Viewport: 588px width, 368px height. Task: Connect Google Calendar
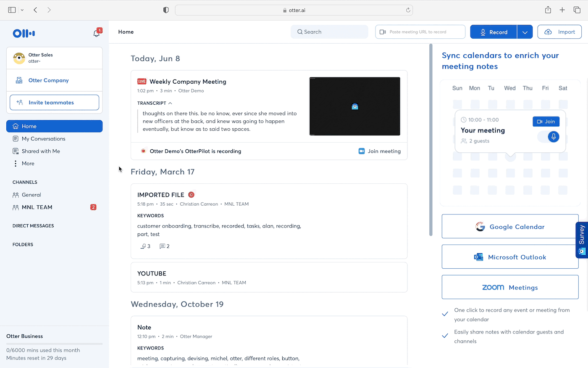(x=510, y=227)
